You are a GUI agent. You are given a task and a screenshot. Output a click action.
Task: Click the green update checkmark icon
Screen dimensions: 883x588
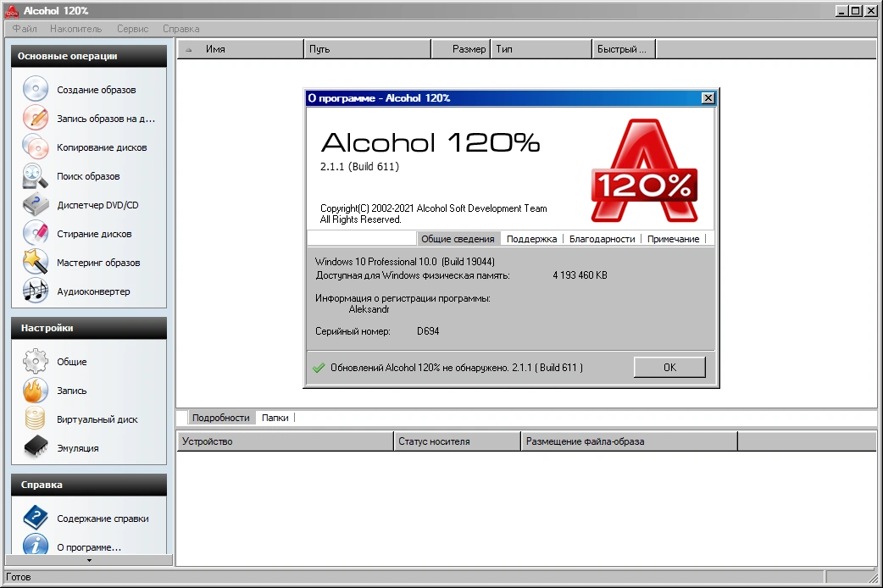[x=319, y=368]
